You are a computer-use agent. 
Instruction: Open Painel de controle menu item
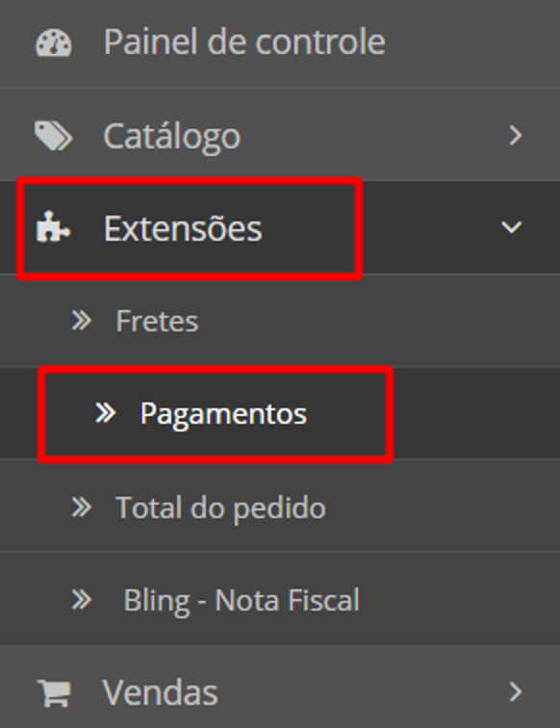click(244, 41)
